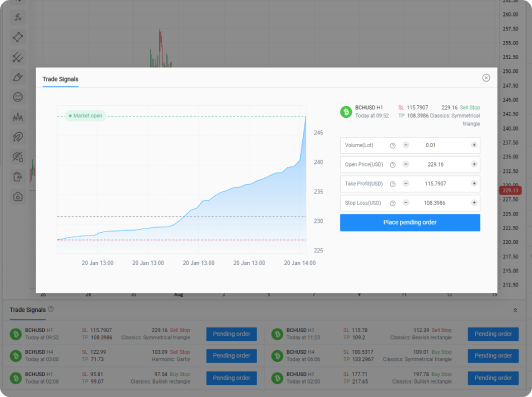Click BCHUSD icon of Today at 02:00 signal row
This screenshot has width=532, height=397.
277,378
